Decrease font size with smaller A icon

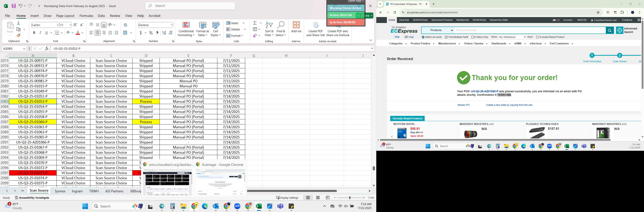click(82, 25)
